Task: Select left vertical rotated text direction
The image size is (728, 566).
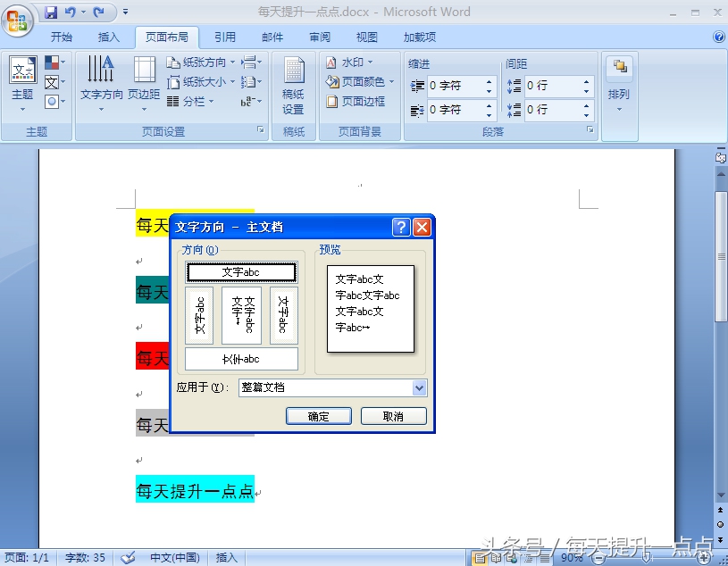Action: click(x=199, y=315)
